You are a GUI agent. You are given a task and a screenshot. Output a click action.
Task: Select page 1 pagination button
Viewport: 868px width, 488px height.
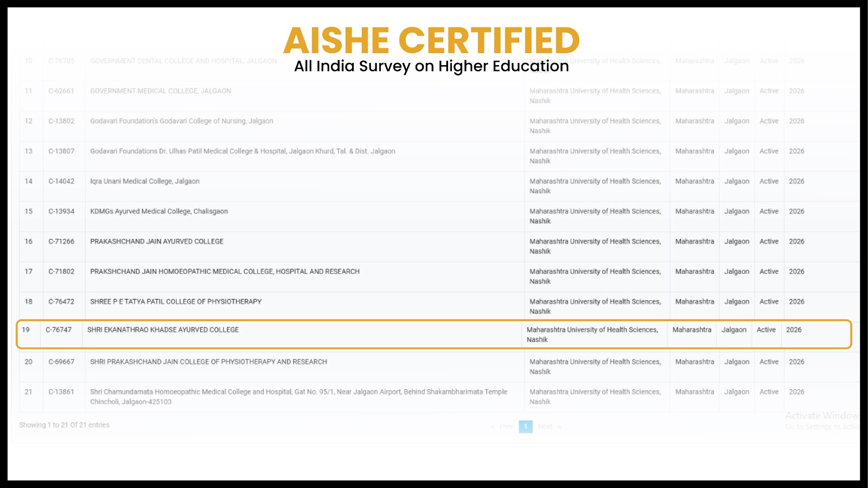coord(526,427)
